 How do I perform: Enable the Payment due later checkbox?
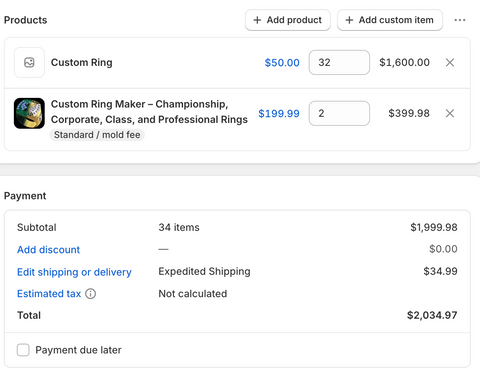23,350
